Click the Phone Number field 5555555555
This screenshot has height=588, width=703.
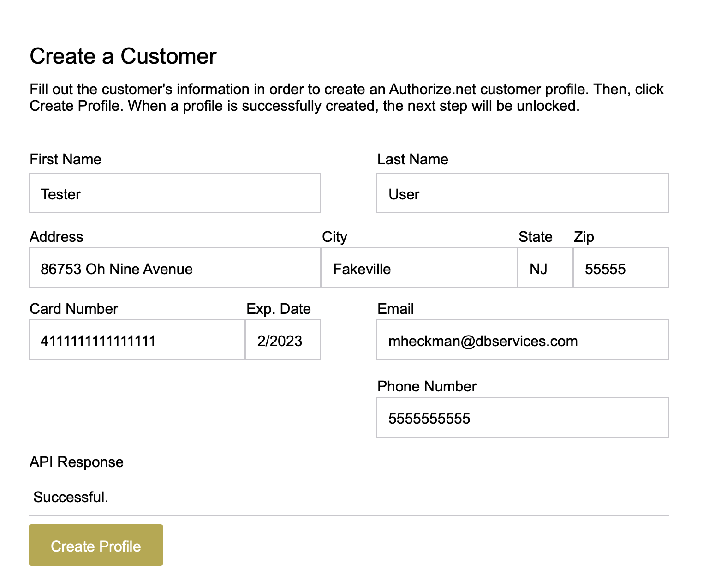523,417
